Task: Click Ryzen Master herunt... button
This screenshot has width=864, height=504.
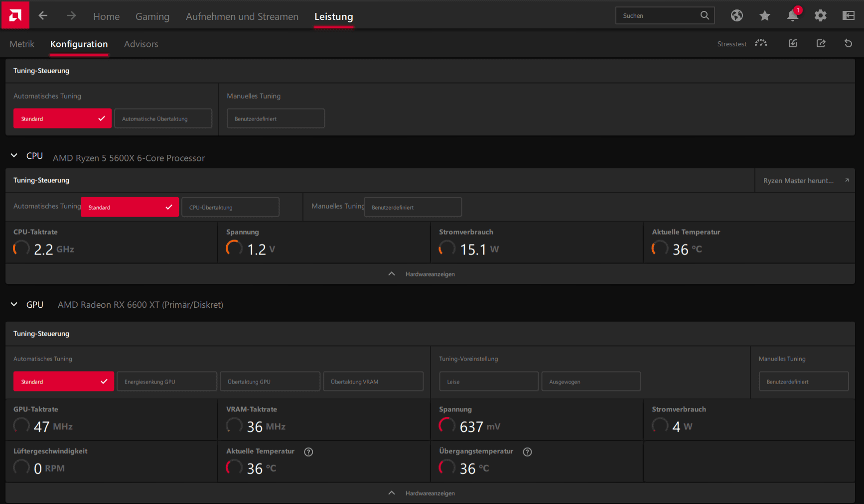Action: tap(805, 180)
